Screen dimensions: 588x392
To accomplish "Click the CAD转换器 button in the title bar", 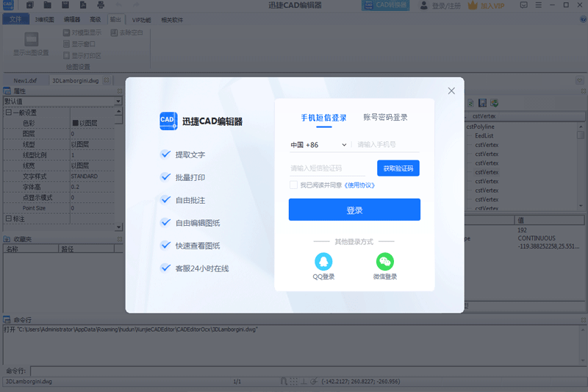I will point(385,5).
